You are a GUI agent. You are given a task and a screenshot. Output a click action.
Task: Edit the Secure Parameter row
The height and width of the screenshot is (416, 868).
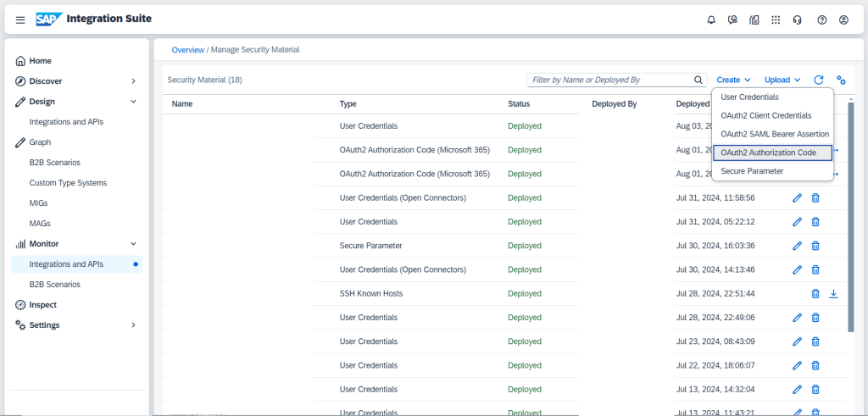tap(797, 246)
